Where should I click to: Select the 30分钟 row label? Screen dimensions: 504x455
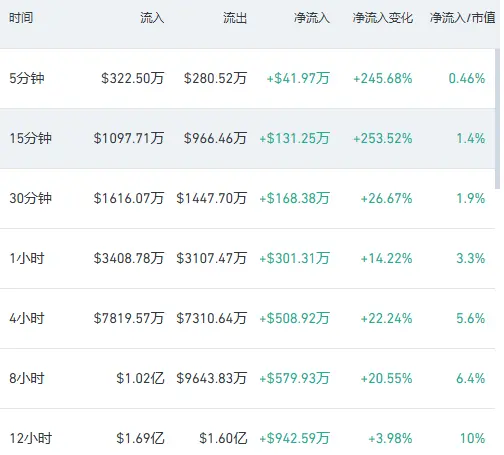30,198
